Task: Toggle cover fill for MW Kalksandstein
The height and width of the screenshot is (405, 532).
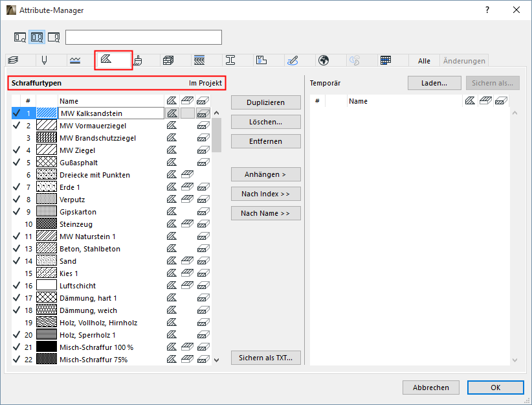Action: [188, 113]
